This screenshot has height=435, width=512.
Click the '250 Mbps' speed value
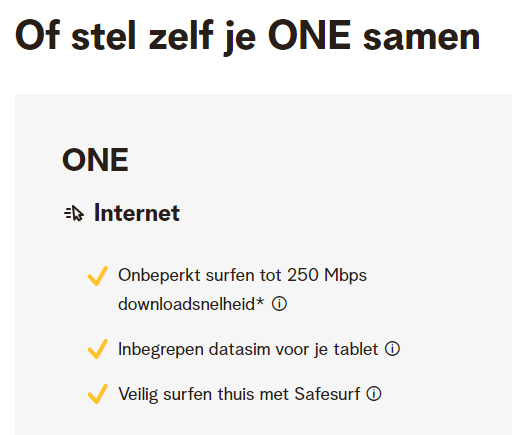[x=327, y=276]
